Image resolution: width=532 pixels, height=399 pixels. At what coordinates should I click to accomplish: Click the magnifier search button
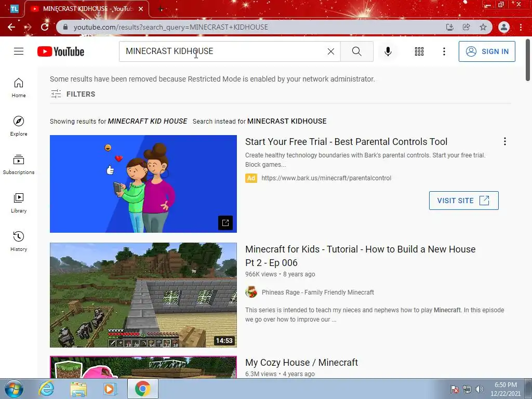(x=356, y=51)
